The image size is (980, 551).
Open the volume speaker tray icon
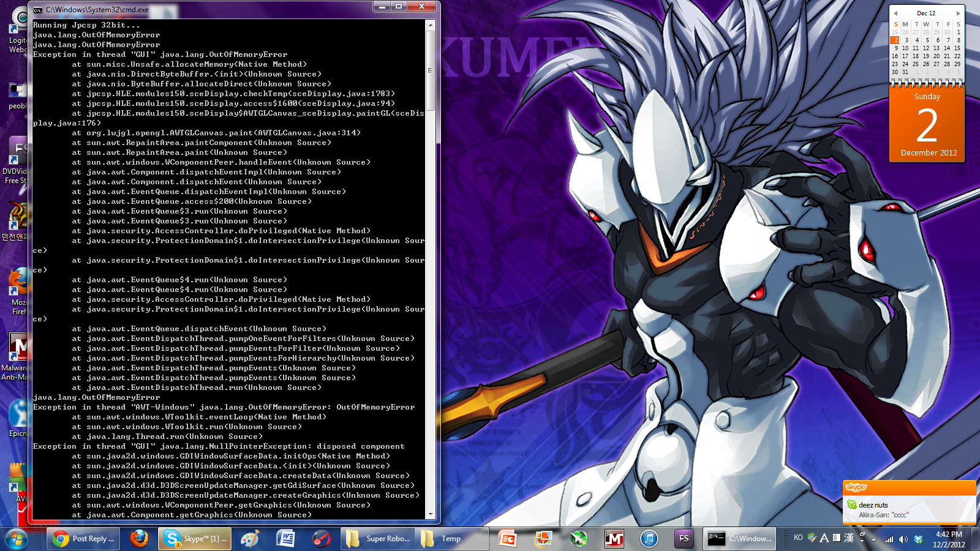[903, 539]
